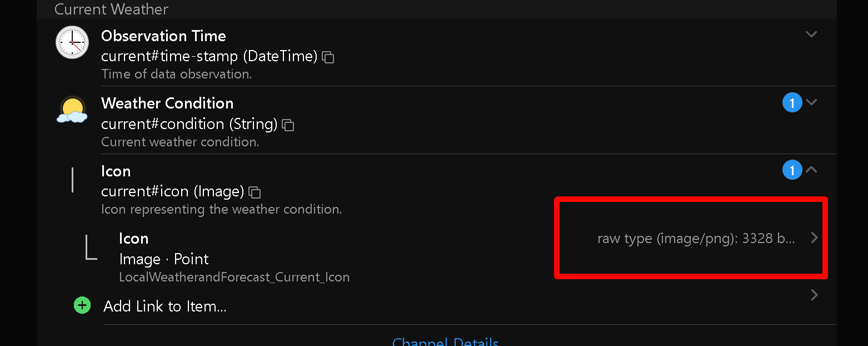
Task: Click the Weather Condition sun-cloud icon
Action: click(x=72, y=110)
